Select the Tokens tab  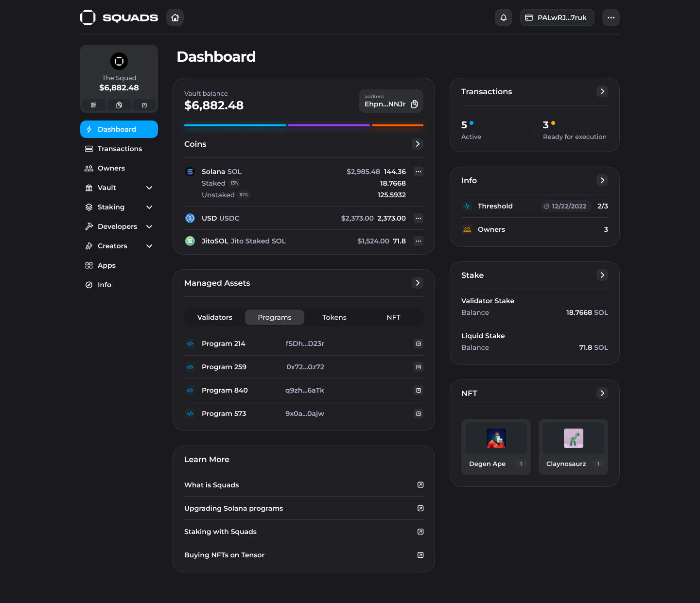[334, 317]
